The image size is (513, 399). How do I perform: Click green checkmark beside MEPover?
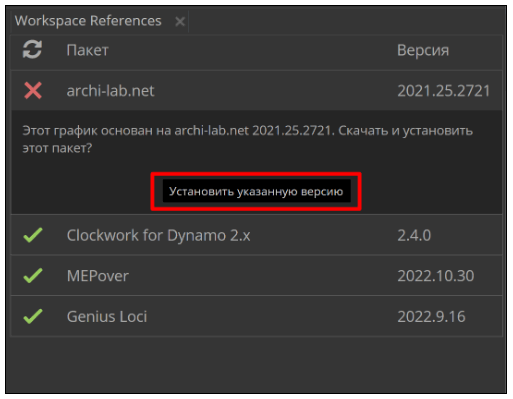click(33, 276)
